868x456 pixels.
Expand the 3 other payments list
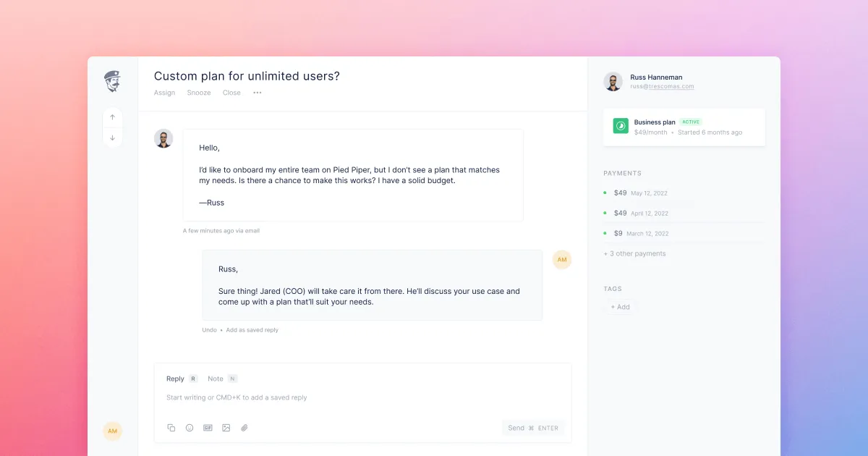click(634, 254)
